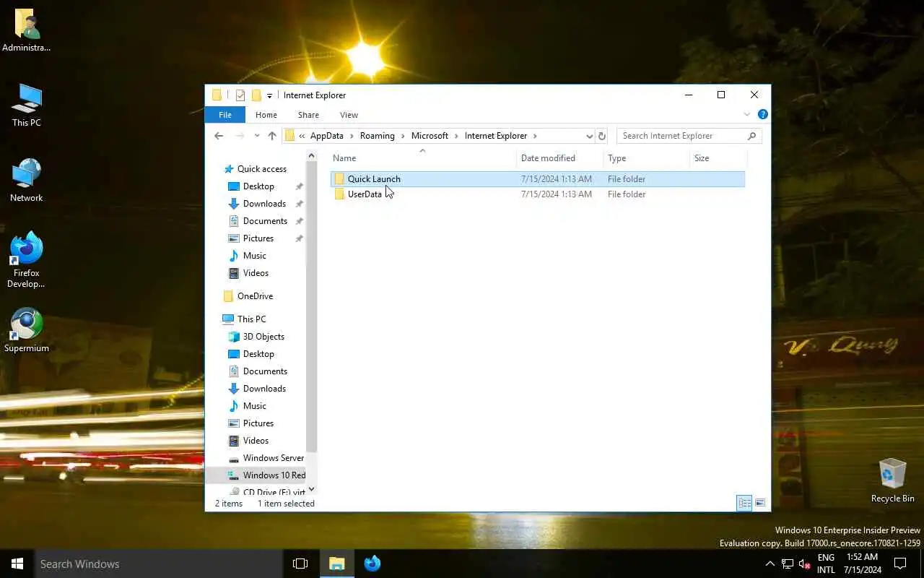The image size is (924, 578).
Task: Show hidden system tray icons chevron
Action: tap(770, 564)
